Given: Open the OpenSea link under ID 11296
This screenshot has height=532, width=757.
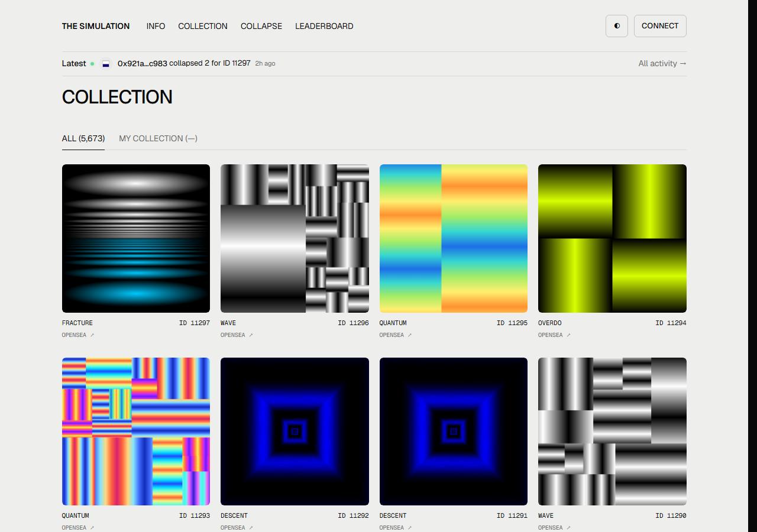Looking at the screenshot, I should tap(237, 335).
